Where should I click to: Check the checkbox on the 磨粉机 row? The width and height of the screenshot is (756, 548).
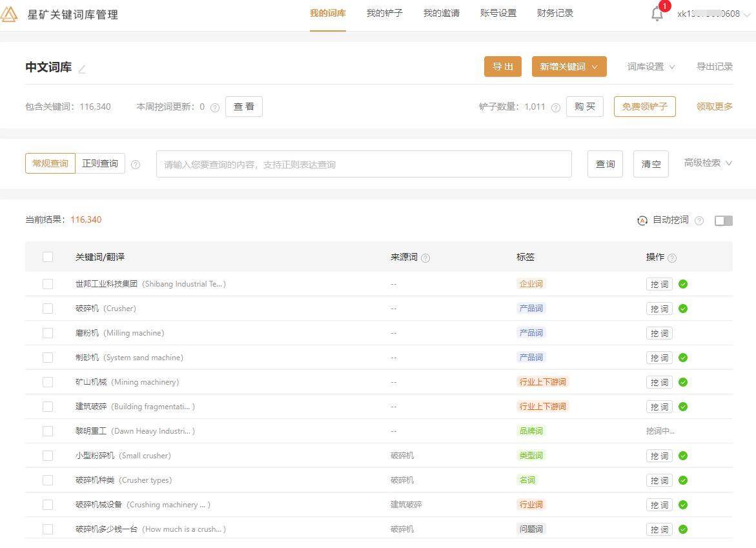tap(47, 332)
